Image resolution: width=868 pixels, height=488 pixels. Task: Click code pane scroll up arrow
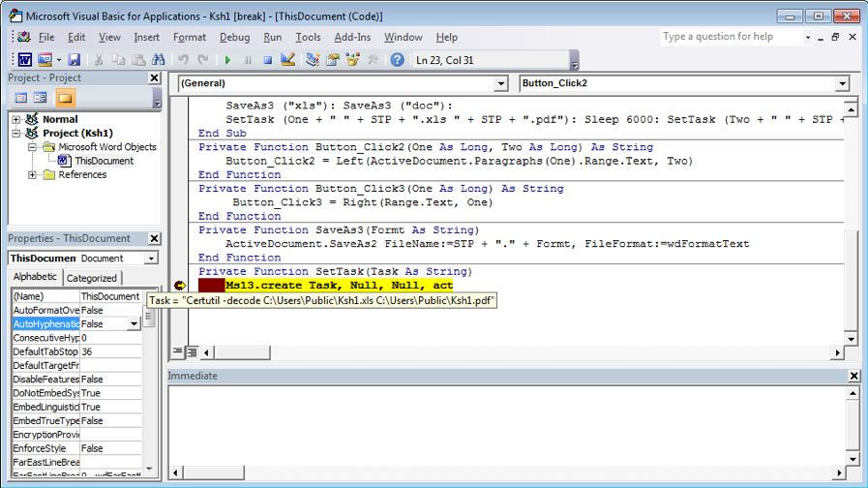(851, 109)
